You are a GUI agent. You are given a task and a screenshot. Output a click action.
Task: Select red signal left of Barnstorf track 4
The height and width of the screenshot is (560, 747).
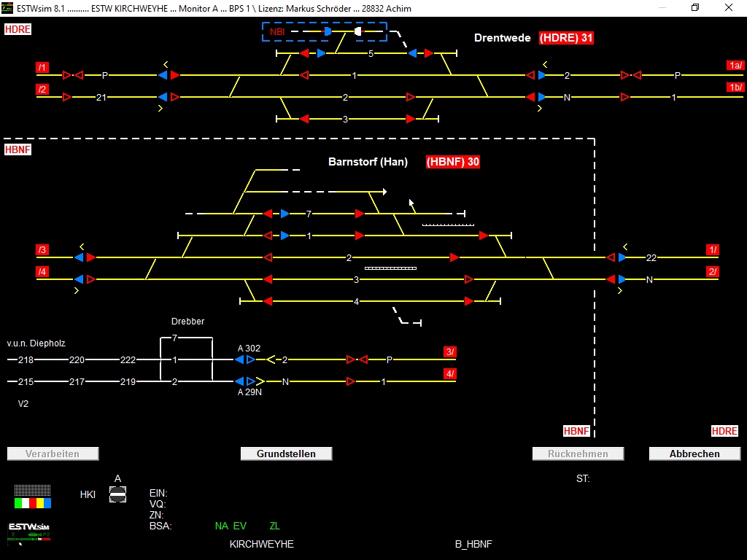(x=268, y=301)
